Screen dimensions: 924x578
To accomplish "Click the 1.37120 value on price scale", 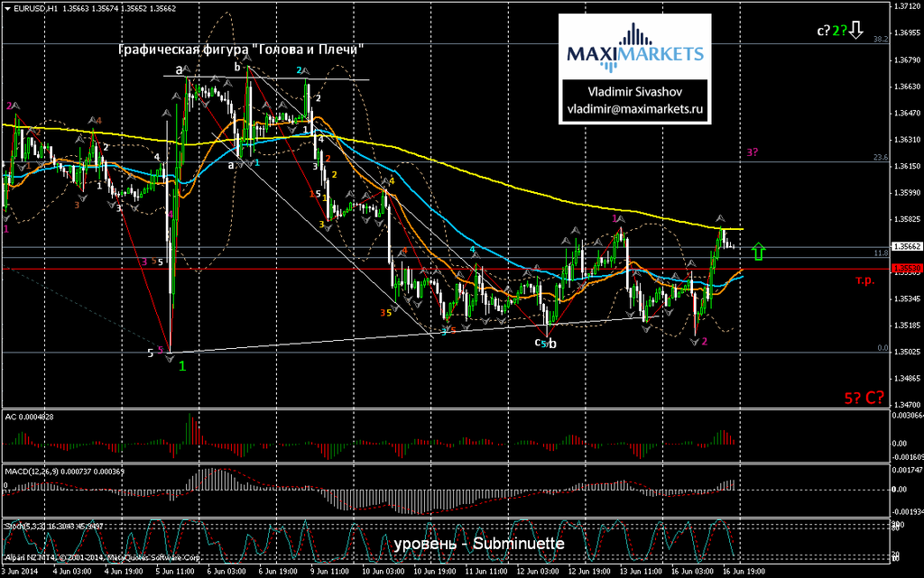I will coord(908,6).
